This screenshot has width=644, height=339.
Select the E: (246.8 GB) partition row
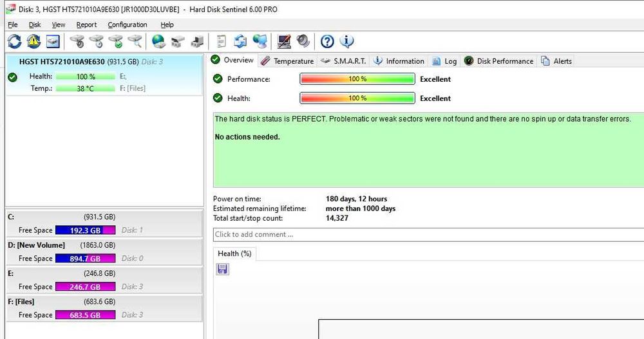(104, 280)
